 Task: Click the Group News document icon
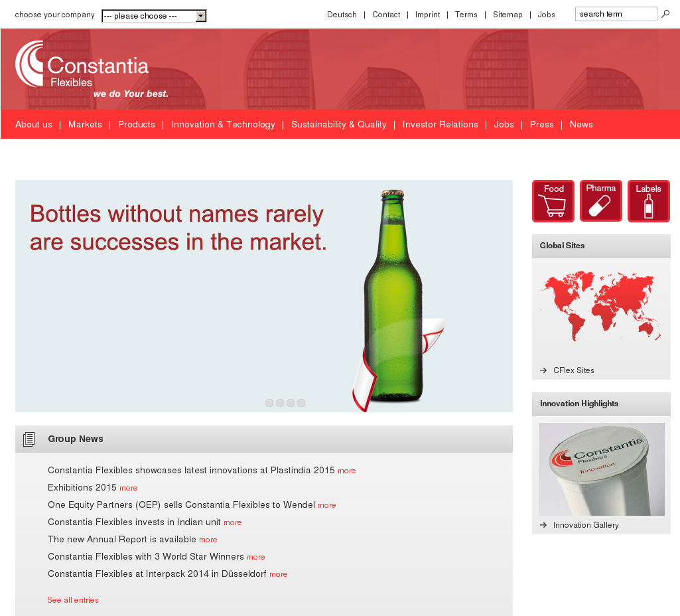(x=29, y=439)
